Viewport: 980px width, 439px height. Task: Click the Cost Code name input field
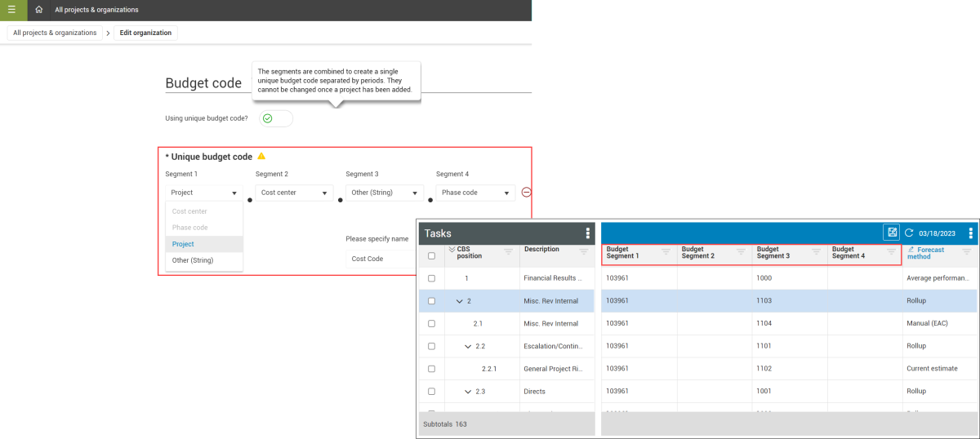pos(376,259)
